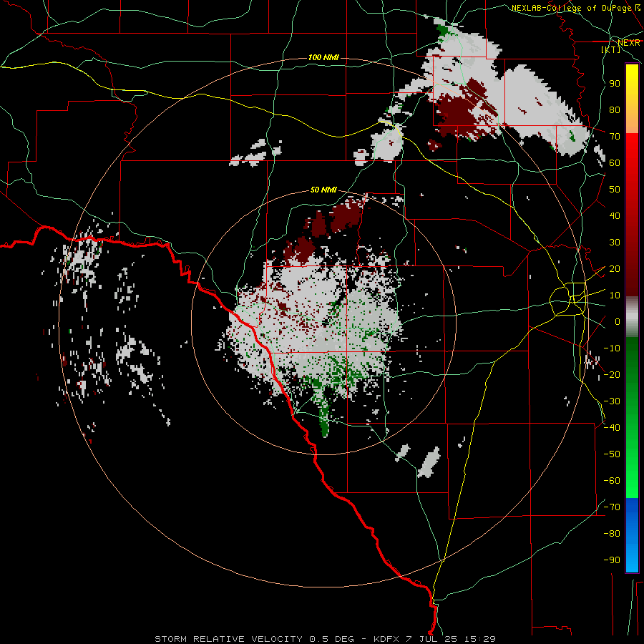The image size is (644, 644).
Task: Click the 0 value on the color scale
Action: (x=618, y=321)
